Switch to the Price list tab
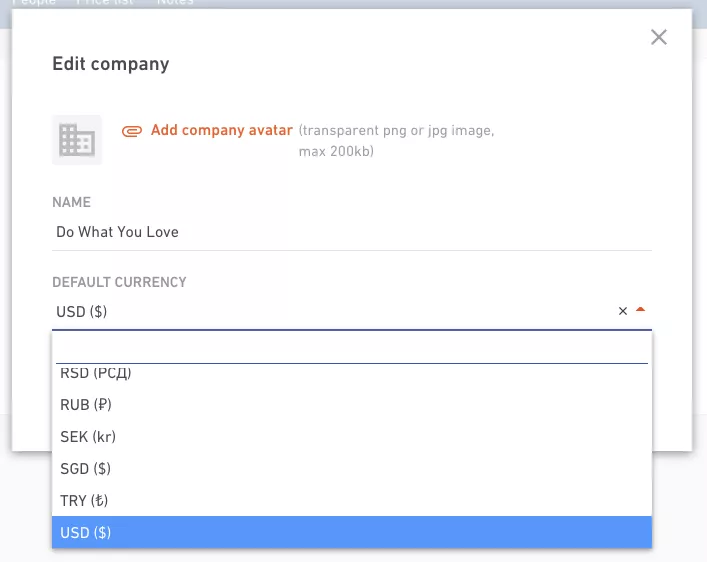The image size is (707, 562). point(105,3)
